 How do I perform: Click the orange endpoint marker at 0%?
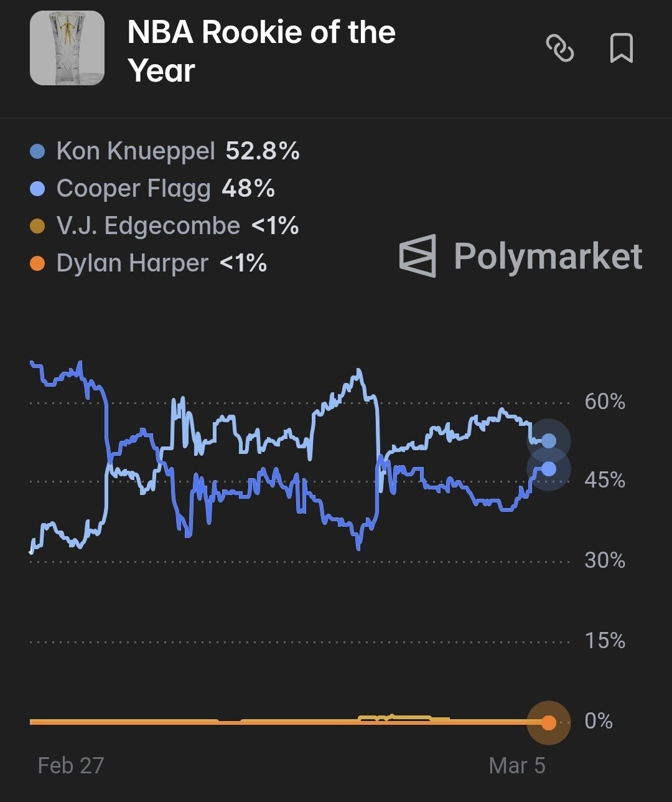tap(548, 723)
